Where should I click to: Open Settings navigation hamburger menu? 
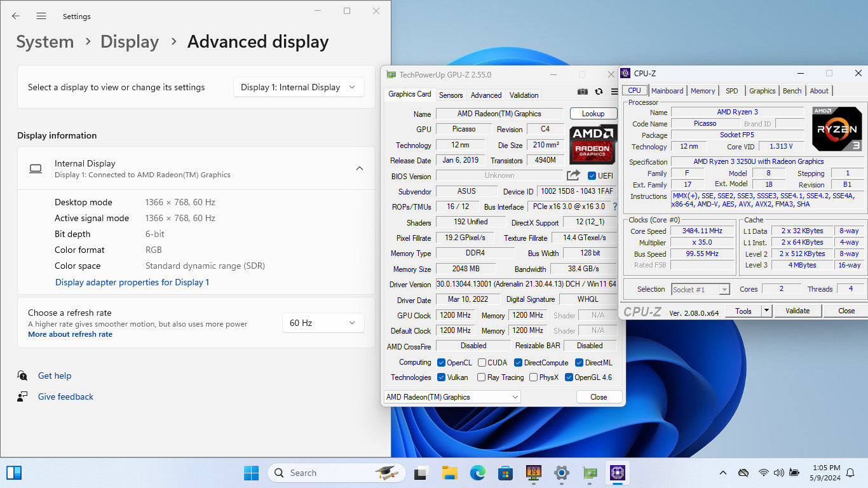coord(41,16)
